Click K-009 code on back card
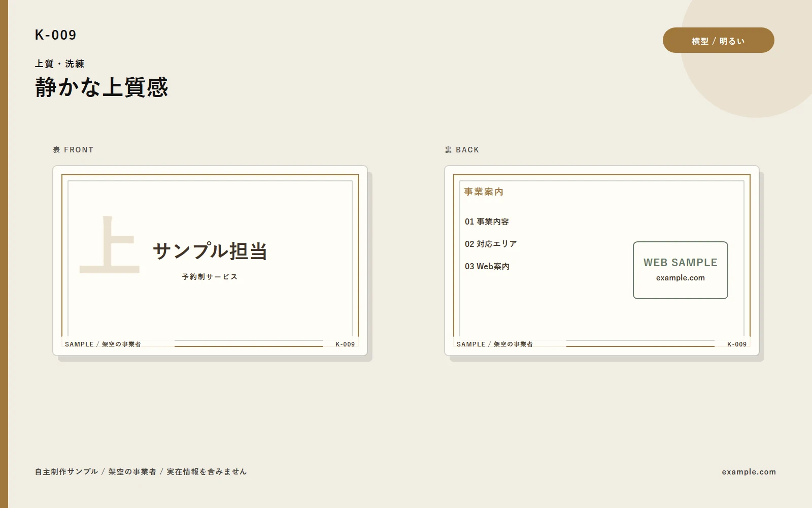The height and width of the screenshot is (508, 812). pos(737,344)
